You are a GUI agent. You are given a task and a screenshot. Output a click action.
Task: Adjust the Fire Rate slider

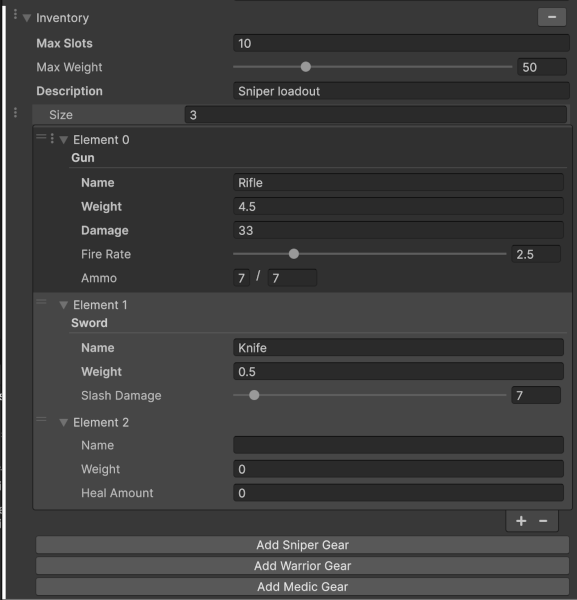pyautogui.click(x=370, y=254)
